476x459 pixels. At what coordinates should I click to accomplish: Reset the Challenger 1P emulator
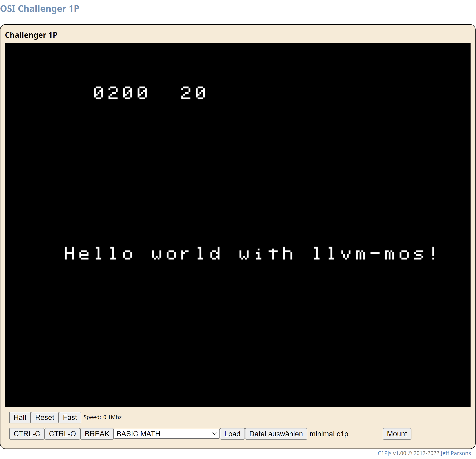pyautogui.click(x=45, y=418)
